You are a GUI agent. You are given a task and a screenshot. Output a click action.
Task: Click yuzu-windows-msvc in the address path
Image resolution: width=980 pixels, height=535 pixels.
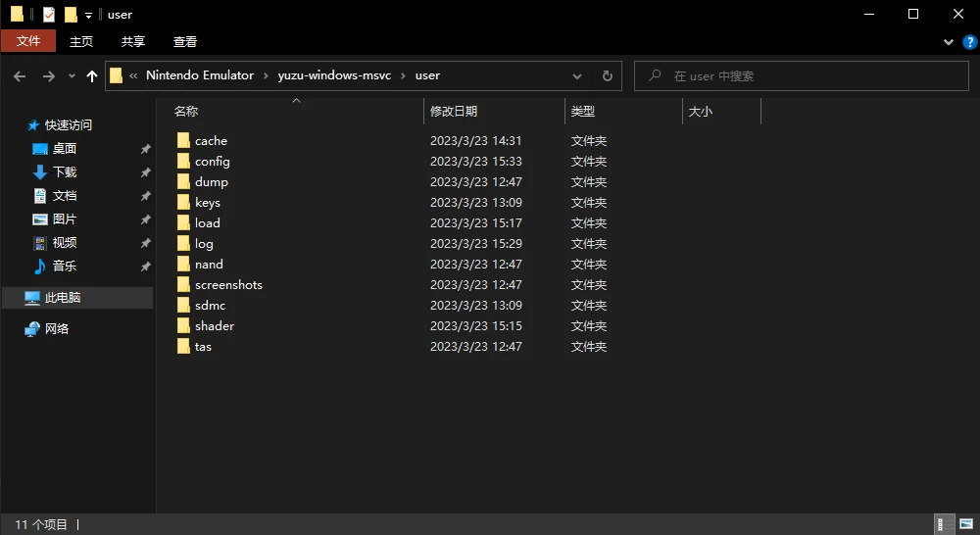click(x=334, y=75)
